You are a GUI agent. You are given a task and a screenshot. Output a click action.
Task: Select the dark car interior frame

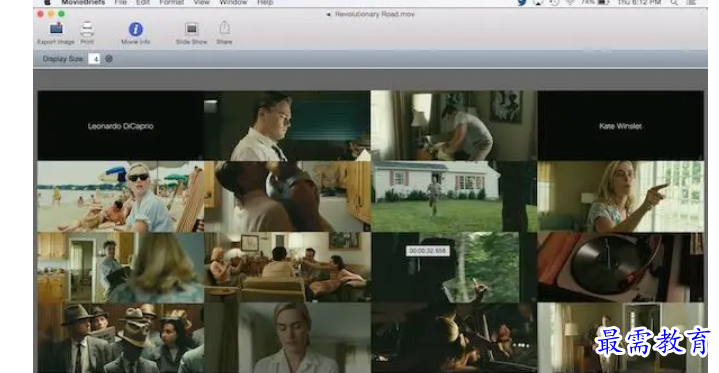point(454,338)
